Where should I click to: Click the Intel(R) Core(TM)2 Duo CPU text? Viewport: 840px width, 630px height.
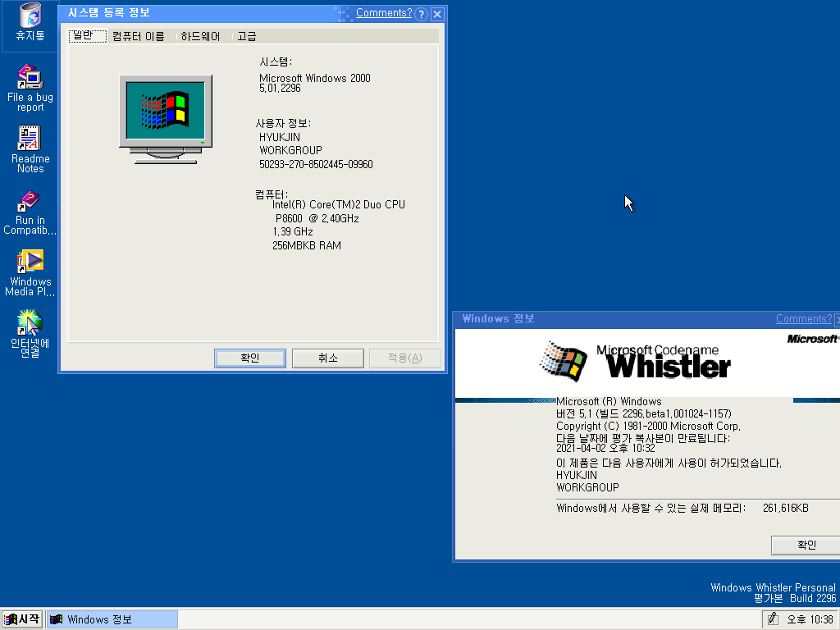pos(339,204)
